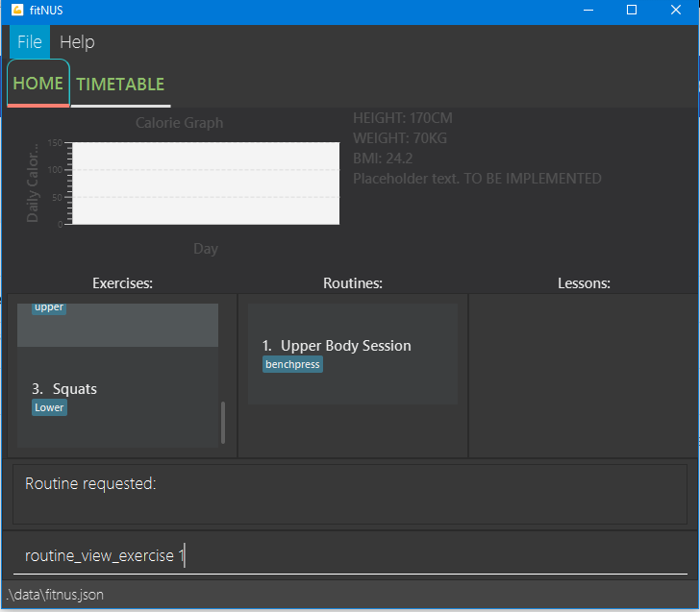Open the File menu
This screenshot has width=700, height=612.
coord(30,42)
